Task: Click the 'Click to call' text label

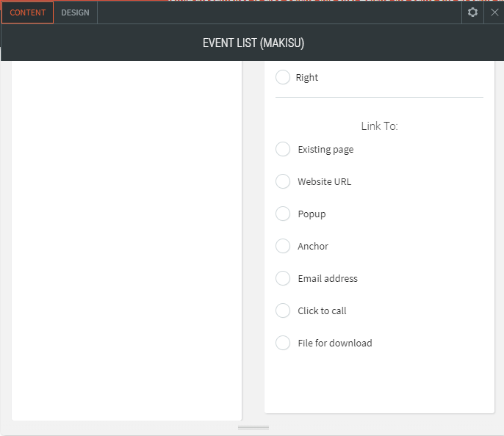Action: (x=322, y=310)
